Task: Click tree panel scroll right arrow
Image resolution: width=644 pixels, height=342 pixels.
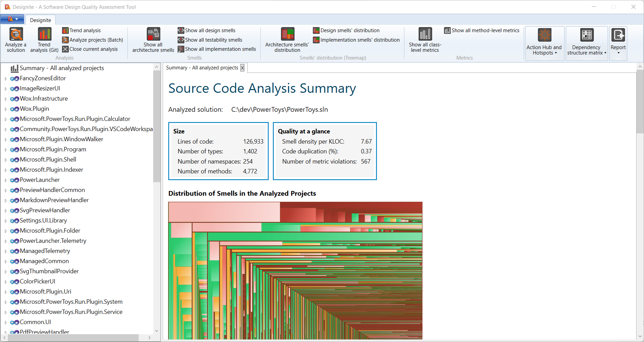Action: tap(149, 338)
